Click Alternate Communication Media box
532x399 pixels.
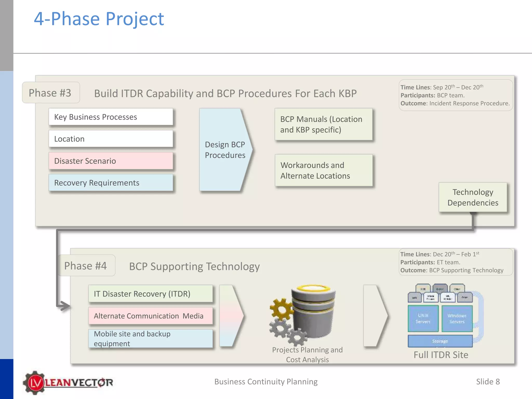pyautogui.click(x=150, y=316)
